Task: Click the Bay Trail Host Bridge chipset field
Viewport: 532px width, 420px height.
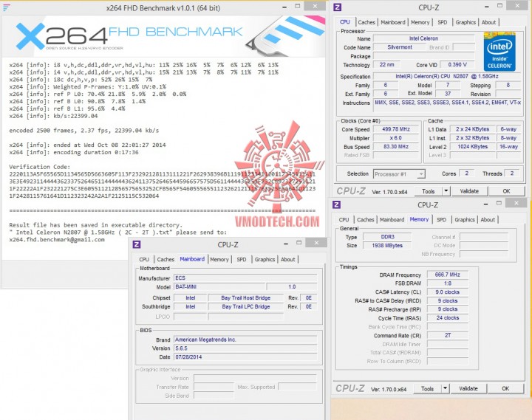Action: pos(246,297)
